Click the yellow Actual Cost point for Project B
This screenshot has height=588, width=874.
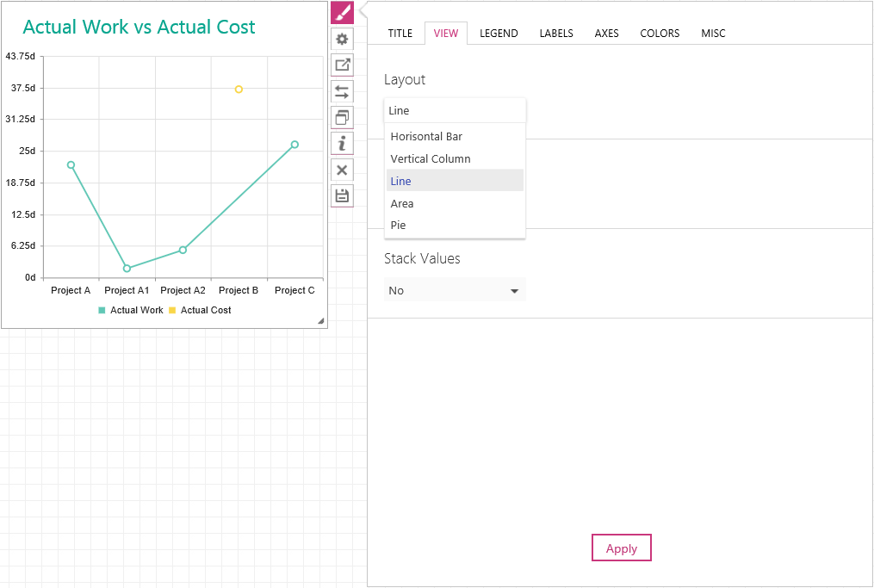pos(239,90)
